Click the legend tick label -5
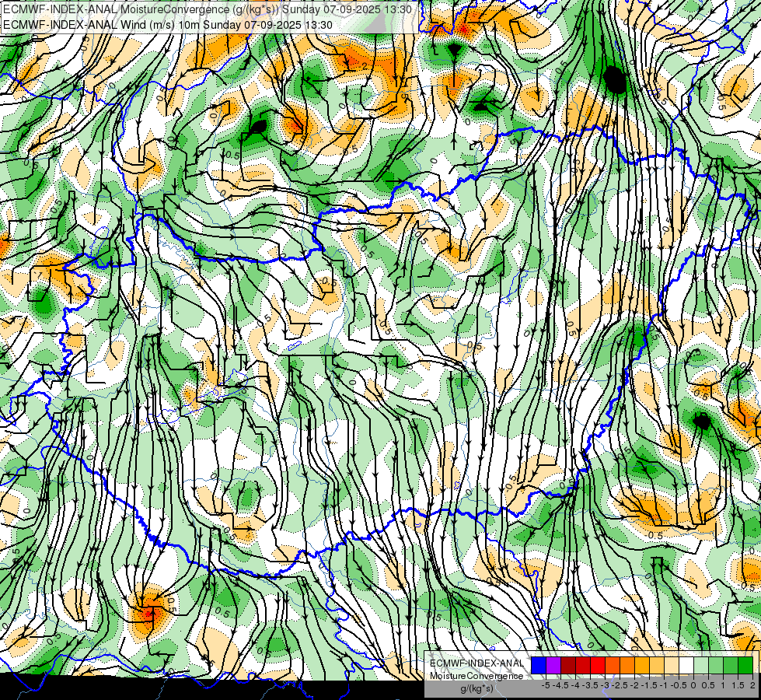The image size is (761, 700). pyautogui.click(x=546, y=685)
